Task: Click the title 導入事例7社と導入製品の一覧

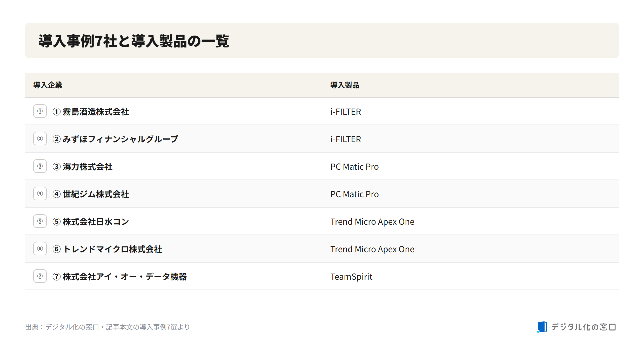Action: (x=134, y=41)
